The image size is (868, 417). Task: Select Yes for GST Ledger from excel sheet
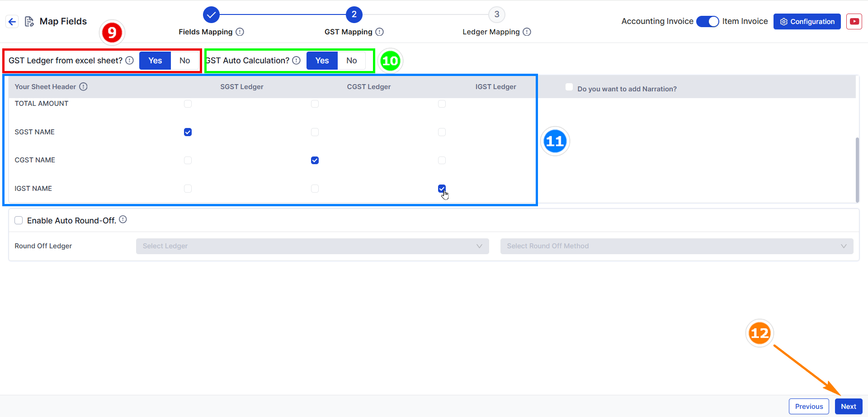pyautogui.click(x=155, y=61)
